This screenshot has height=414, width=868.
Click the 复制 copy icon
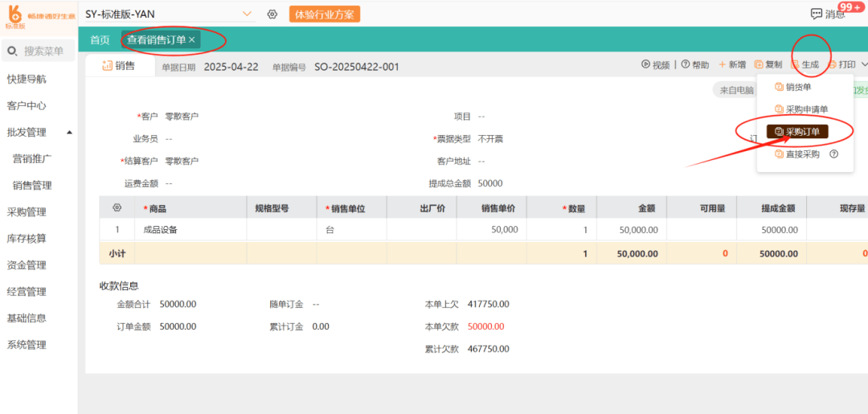pyautogui.click(x=759, y=65)
